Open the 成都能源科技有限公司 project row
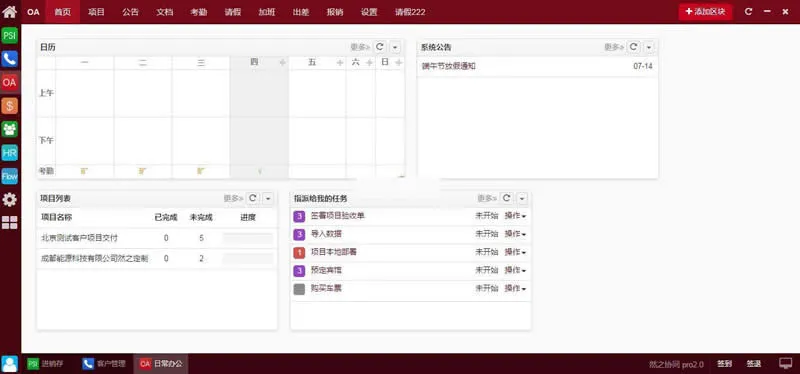This screenshot has height=374, width=800. click(157, 259)
